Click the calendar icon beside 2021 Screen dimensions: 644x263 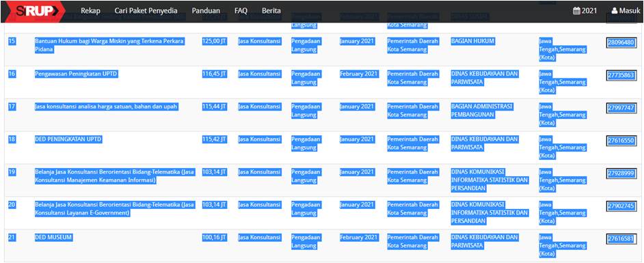pos(576,11)
